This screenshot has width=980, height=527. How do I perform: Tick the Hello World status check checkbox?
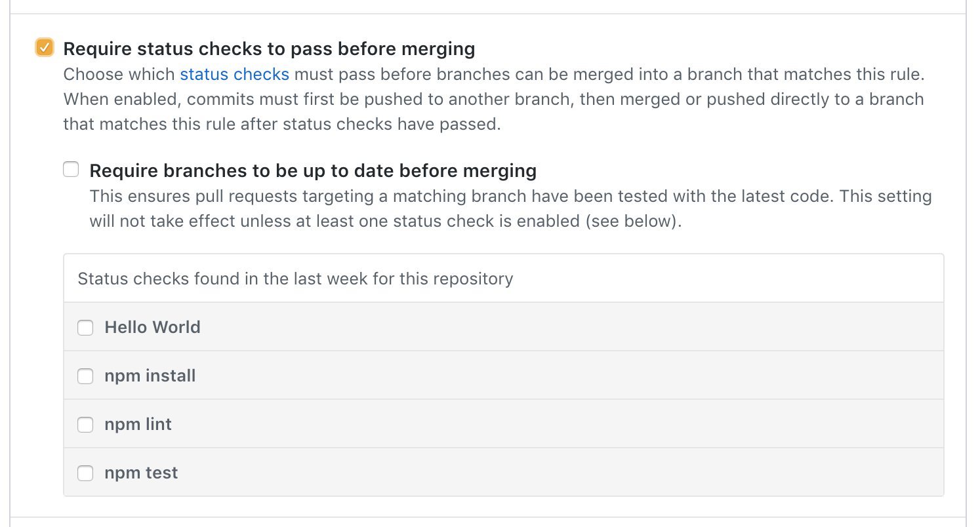[x=85, y=327]
